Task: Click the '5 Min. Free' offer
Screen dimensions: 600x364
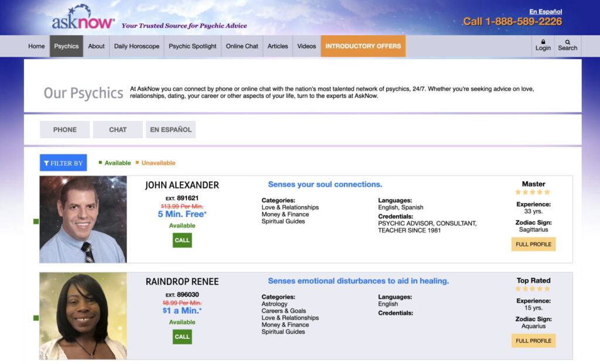Action: pyautogui.click(x=182, y=214)
